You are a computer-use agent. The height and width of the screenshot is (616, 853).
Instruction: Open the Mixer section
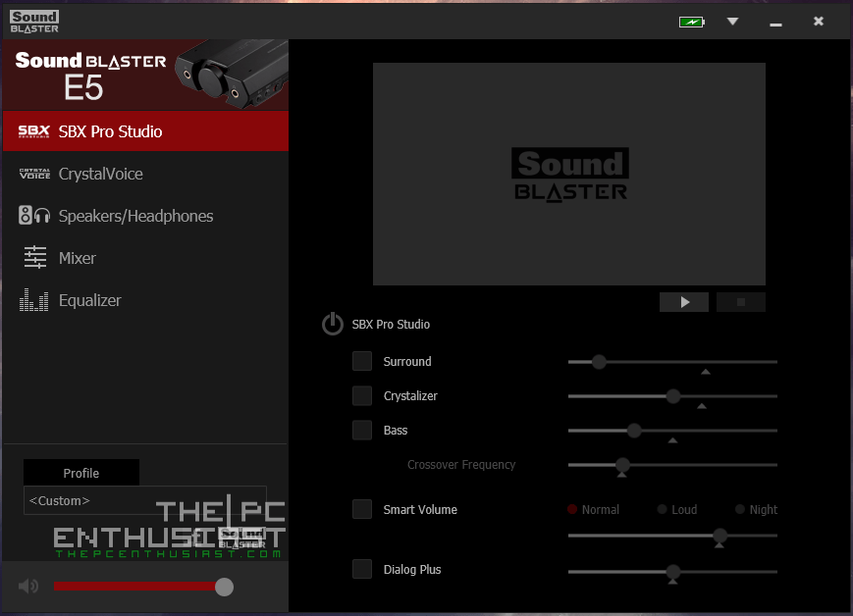pos(146,258)
